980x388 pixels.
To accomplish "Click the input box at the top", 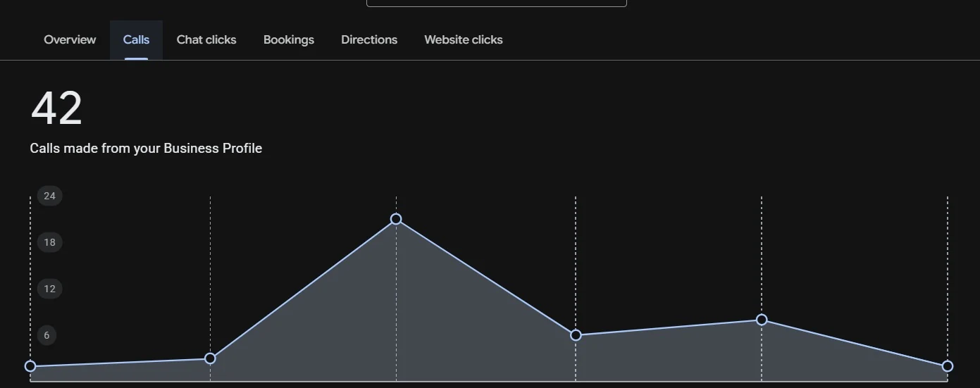I will [x=497, y=3].
